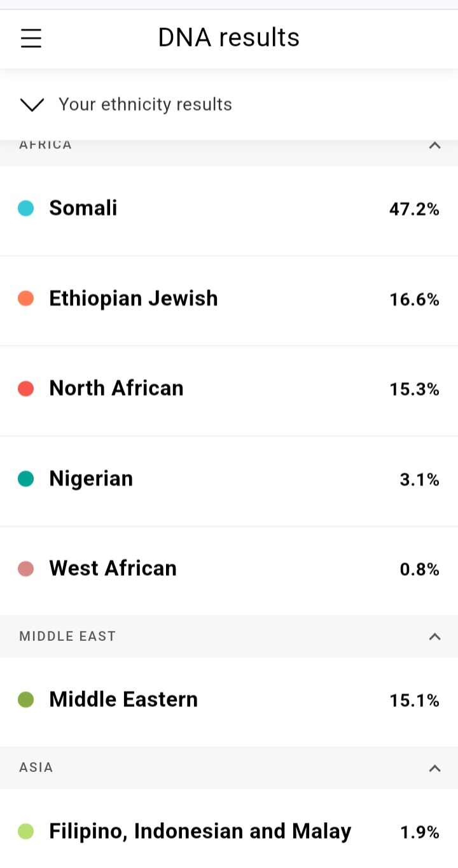Click the teal Nigerian color dot
The width and height of the screenshot is (458, 868).
point(26,479)
